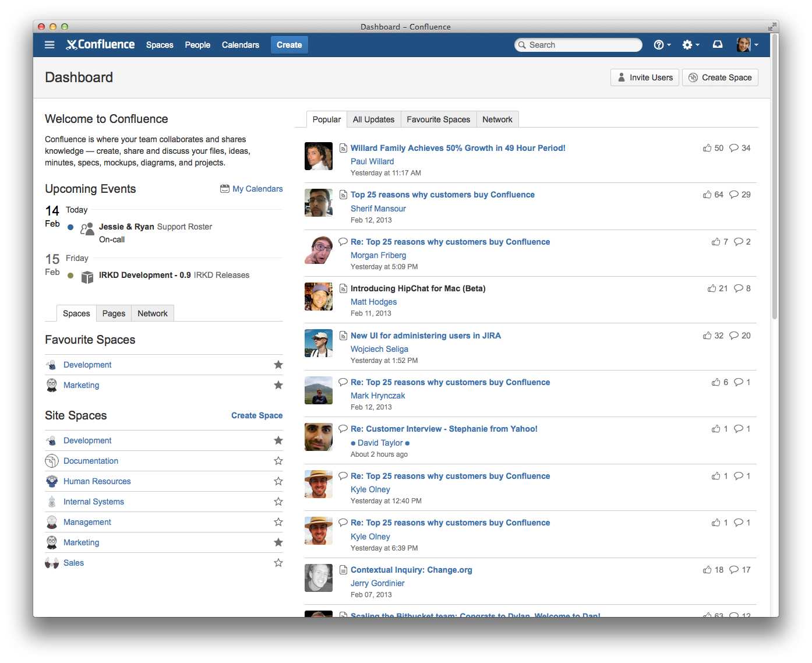
Task: Click comment icon before Morgan Friberg's reply
Action: point(343,242)
